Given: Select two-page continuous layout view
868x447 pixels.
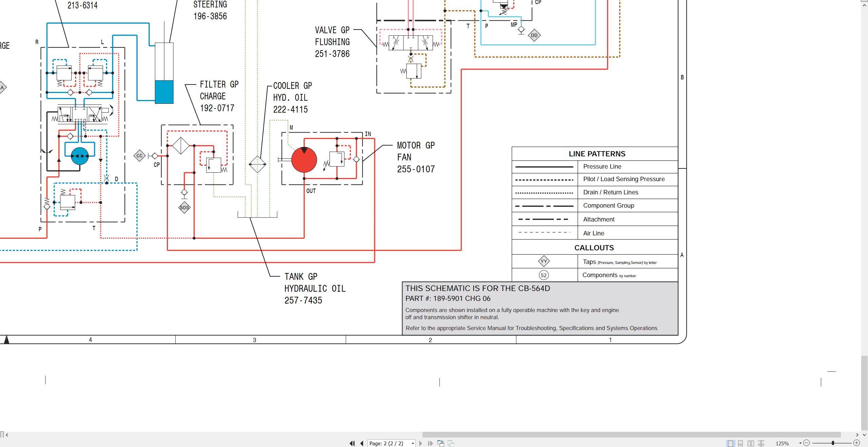Looking at the screenshot, I should point(761,443).
